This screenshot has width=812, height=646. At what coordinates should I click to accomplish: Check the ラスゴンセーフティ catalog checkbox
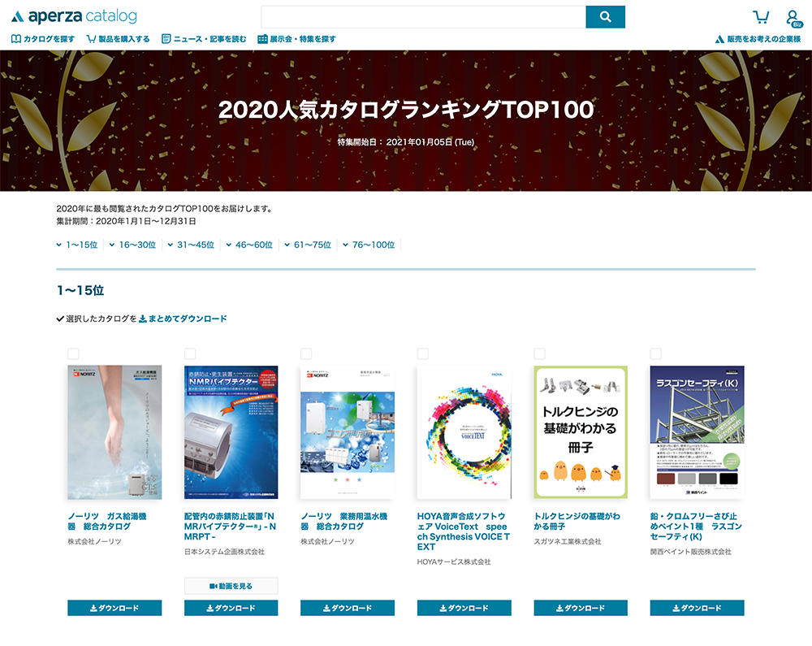pos(655,353)
